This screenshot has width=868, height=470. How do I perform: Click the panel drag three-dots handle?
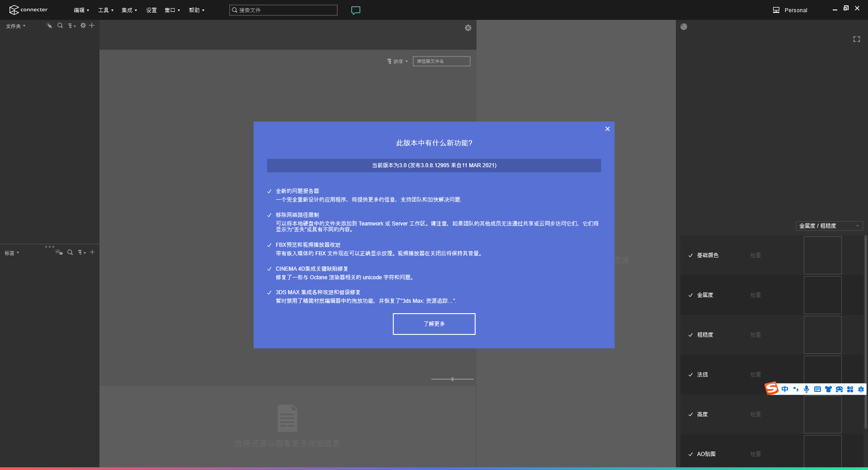coord(50,247)
